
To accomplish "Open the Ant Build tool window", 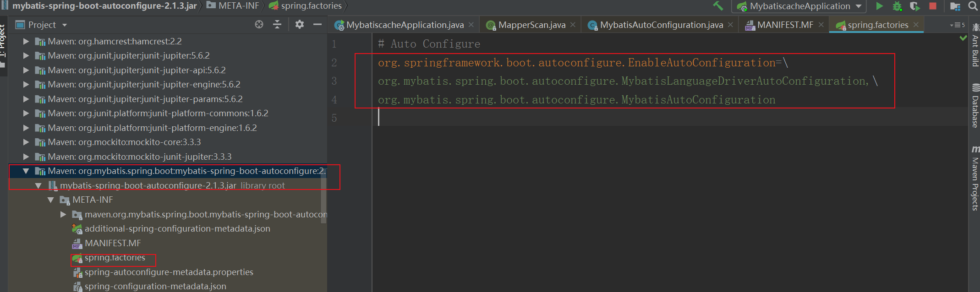I will tap(975, 45).
